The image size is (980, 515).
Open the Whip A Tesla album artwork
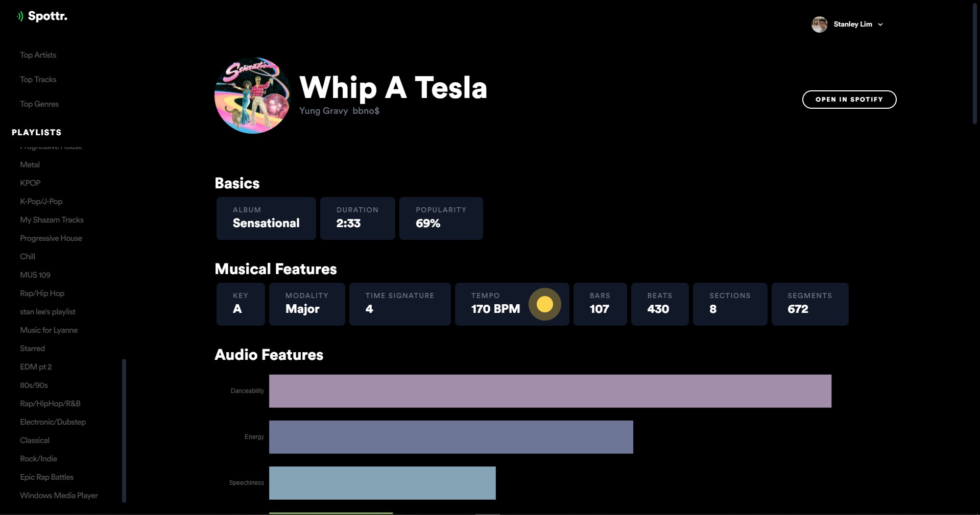click(x=252, y=95)
